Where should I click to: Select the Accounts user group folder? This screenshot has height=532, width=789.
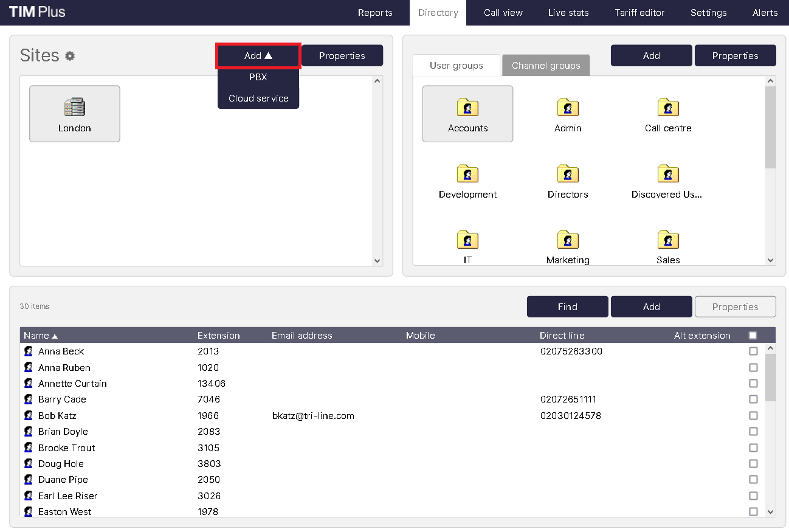click(467, 108)
